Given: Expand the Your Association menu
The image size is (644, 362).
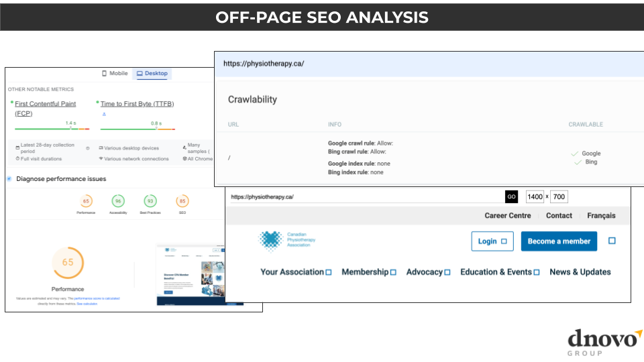Looking at the screenshot, I should pos(296,272).
